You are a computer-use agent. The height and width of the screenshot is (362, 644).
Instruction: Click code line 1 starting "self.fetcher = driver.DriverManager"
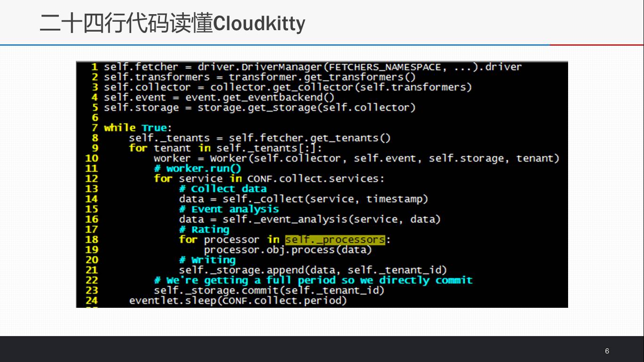pos(313,67)
